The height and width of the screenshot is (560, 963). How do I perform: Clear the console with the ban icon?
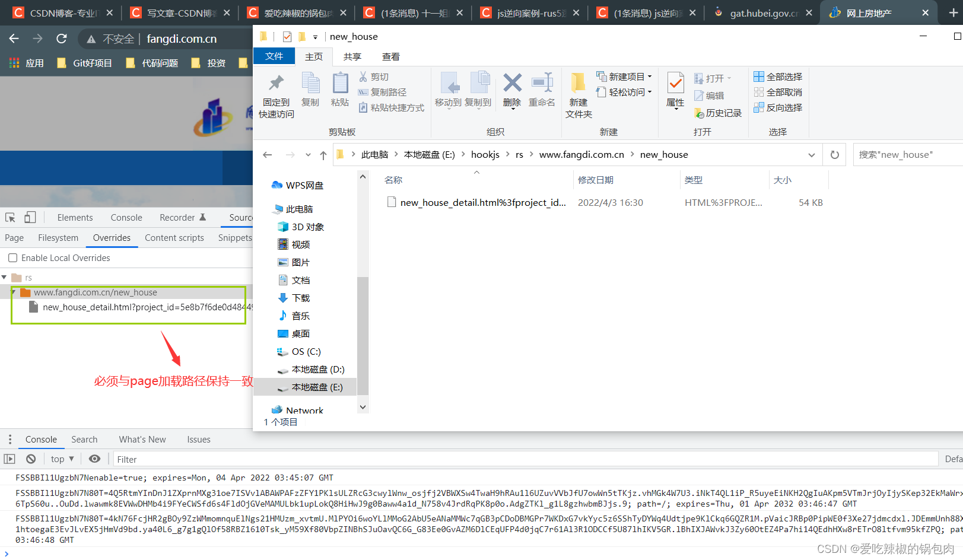pos(31,459)
